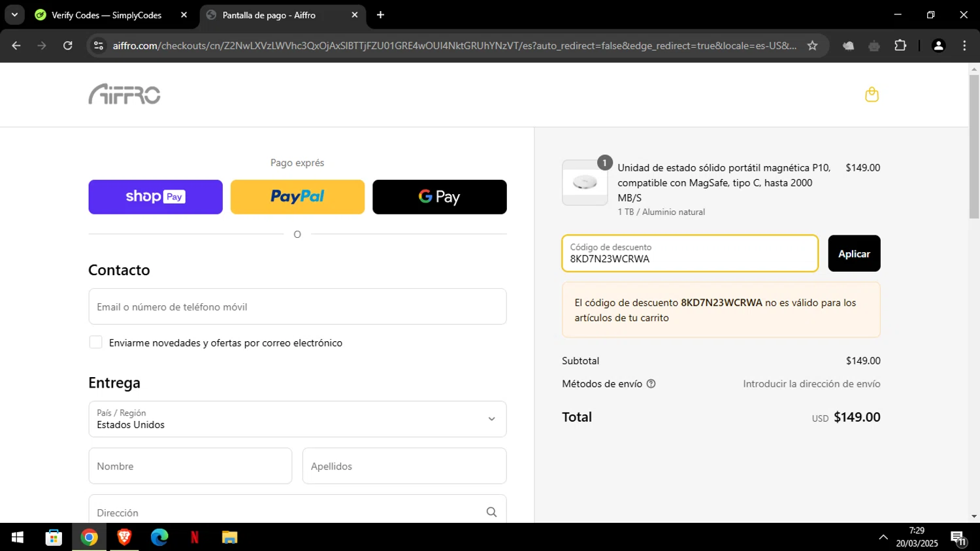This screenshot has height=551, width=980.
Task: Go back to the previous page
Action: [16, 46]
